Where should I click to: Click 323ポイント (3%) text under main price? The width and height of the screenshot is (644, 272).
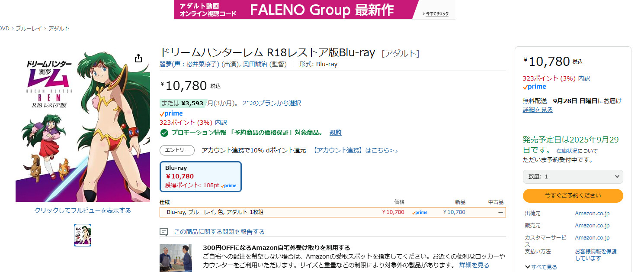coord(186,123)
